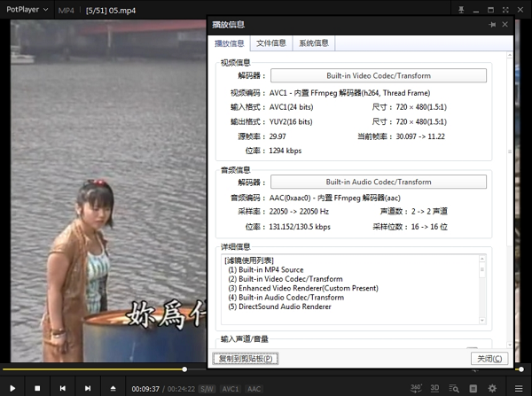The image size is (532, 396).
Task: Toggle S/W decoder indicator
Action: (207, 388)
